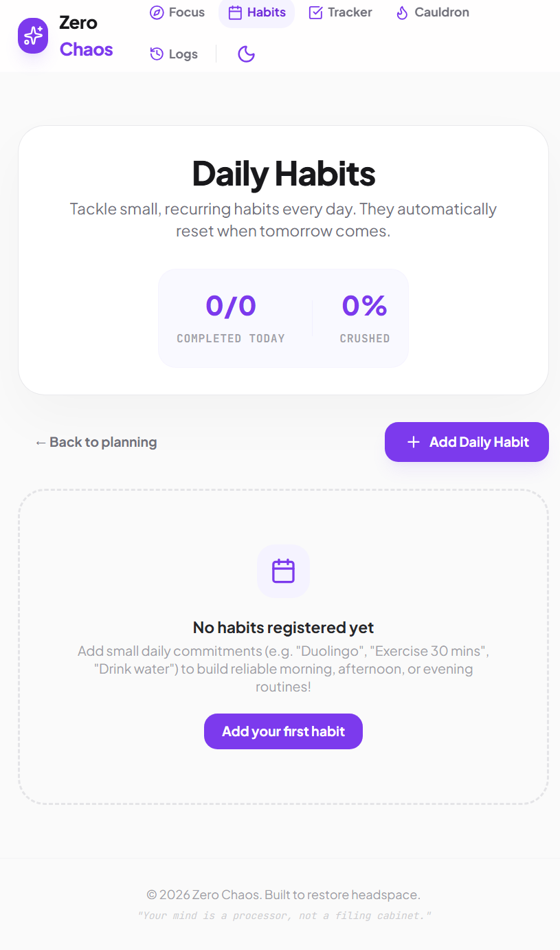This screenshot has width=560, height=950.
Task: Follow the Back to planning link
Action: 96,442
